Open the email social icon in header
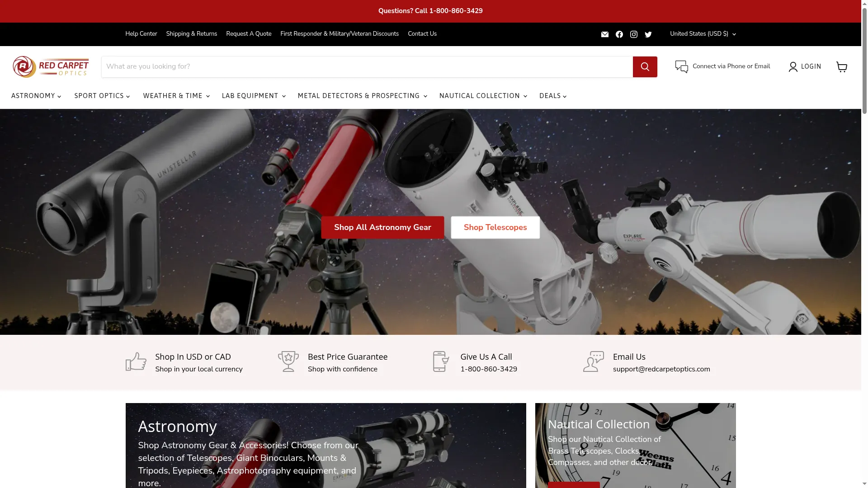The width and height of the screenshot is (868, 488). [605, 34]
